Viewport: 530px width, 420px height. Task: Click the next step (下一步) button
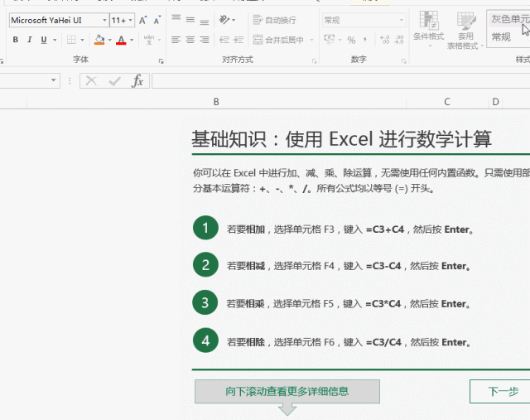pyautogui.click(x=500, y=392)
